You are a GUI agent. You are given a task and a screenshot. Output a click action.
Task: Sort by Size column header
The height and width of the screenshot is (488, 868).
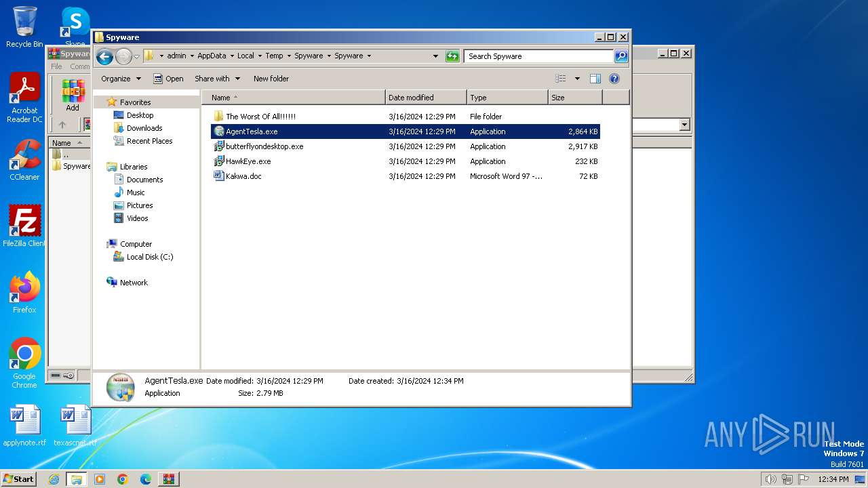coord(575,98)
